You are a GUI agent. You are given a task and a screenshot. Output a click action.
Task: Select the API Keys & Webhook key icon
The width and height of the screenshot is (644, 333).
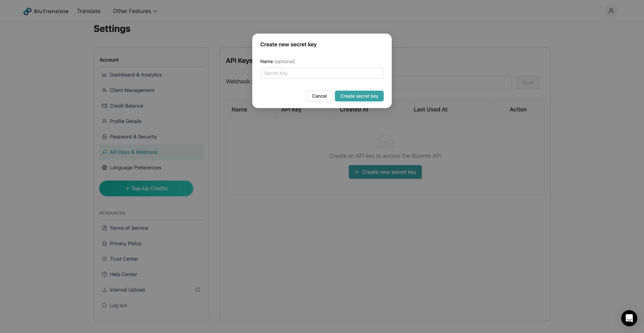coord(105,152)
